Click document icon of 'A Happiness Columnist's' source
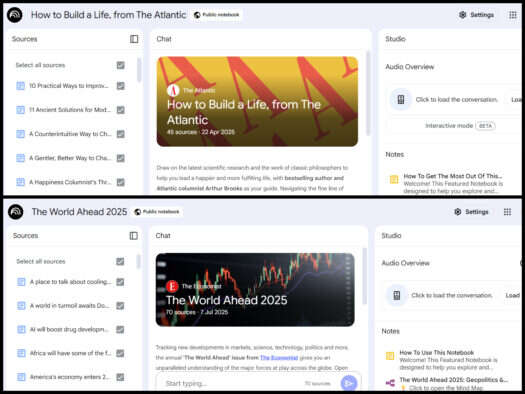 (20, 182)
